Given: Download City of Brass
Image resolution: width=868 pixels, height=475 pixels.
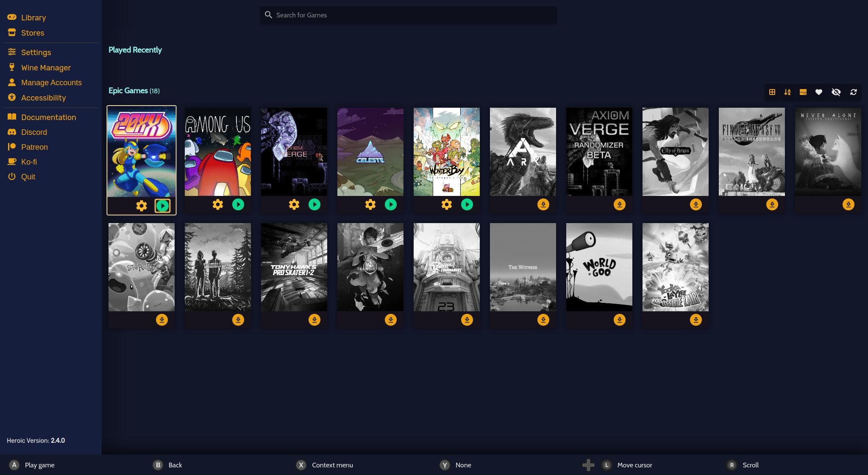Looking at the screenshot, I should pyautogui.click(x=696, y=204).
